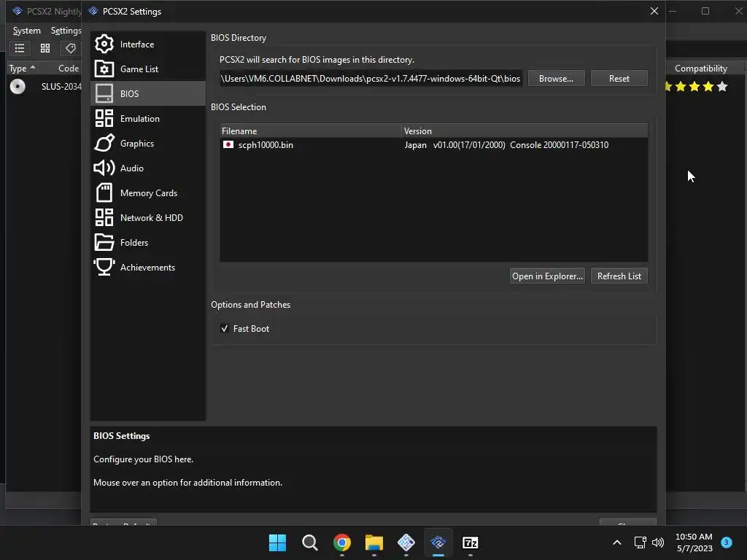This screenshot has height=560, width=747.
Task: Open the Game List settings page
Action: [147, 69]
